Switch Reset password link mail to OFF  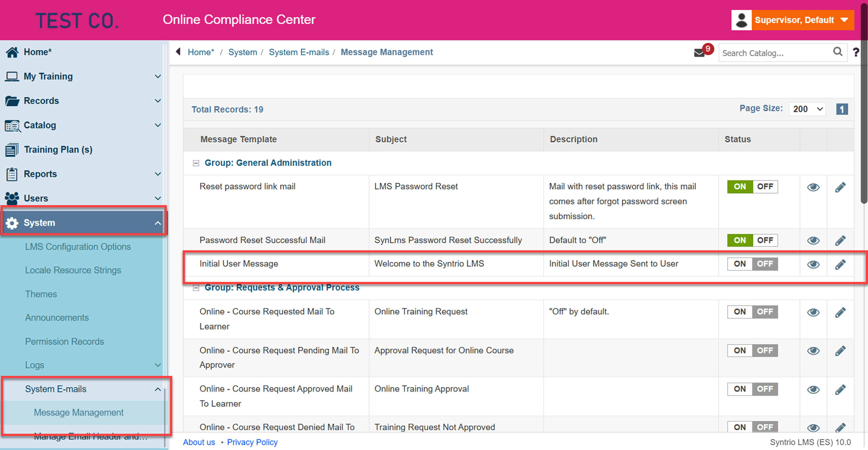[x=765, y=187]
